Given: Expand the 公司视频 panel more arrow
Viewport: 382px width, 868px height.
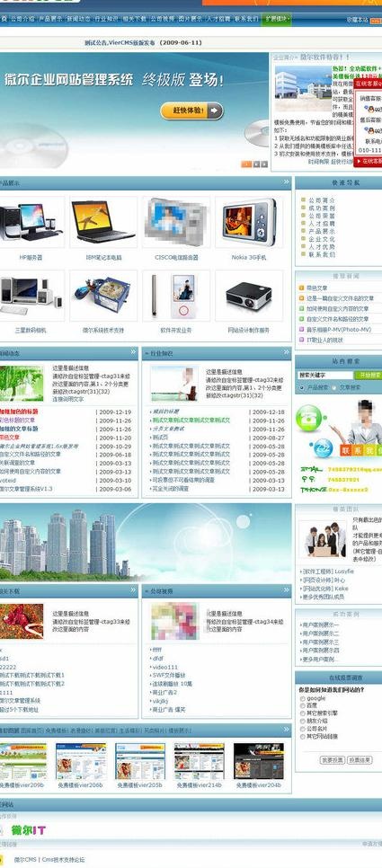Looking at the screenshot, I should point(286,590).
